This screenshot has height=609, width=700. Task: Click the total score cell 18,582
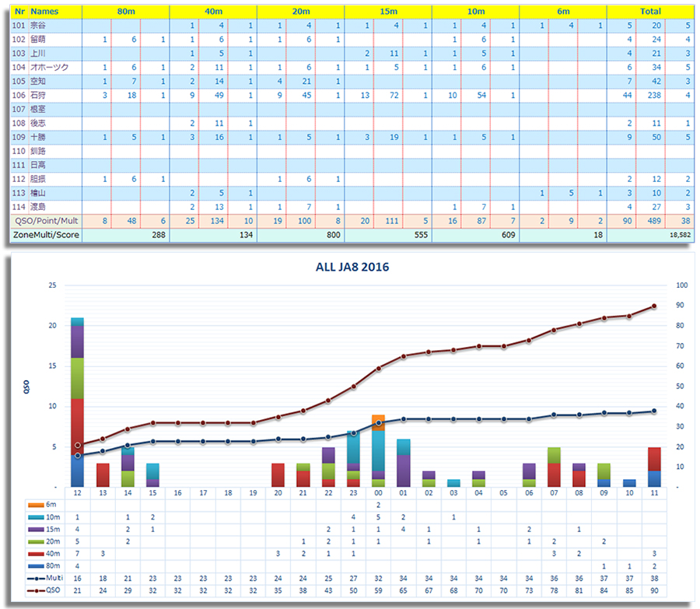click(674, 235)
